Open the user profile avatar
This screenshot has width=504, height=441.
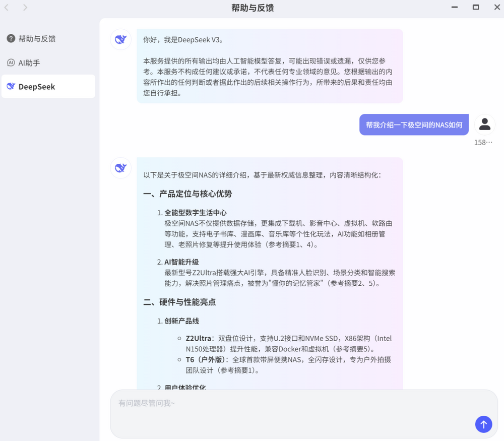coord(484,124)
